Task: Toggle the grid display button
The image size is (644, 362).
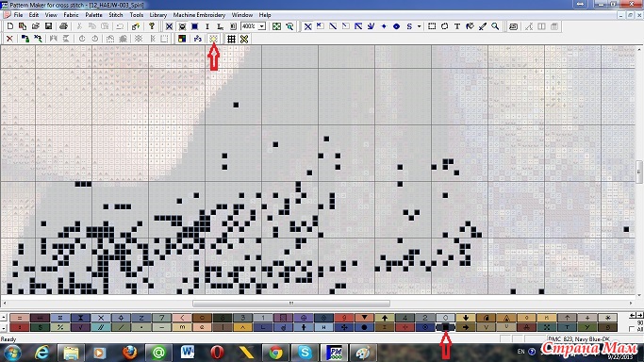Action: tap(231, 39)
